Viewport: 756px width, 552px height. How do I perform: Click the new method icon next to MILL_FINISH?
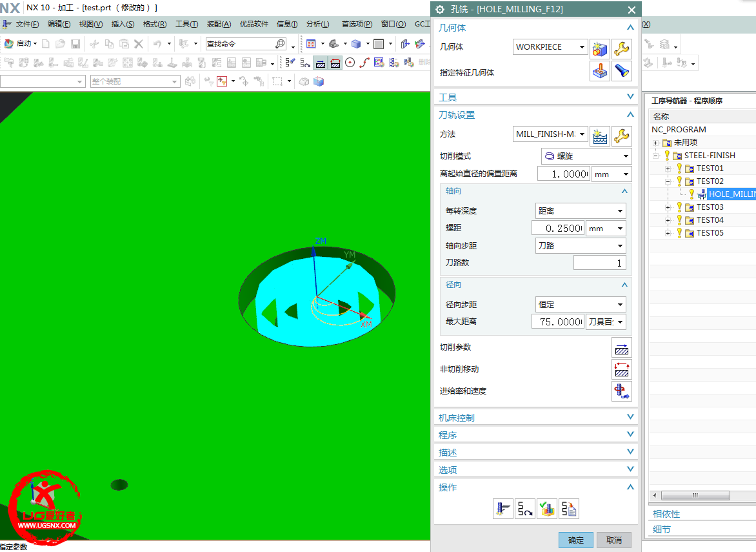point(600,136)
